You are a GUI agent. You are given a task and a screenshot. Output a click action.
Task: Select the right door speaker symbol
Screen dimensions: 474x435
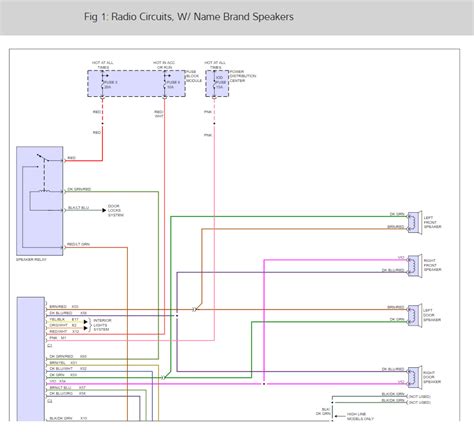415,377
